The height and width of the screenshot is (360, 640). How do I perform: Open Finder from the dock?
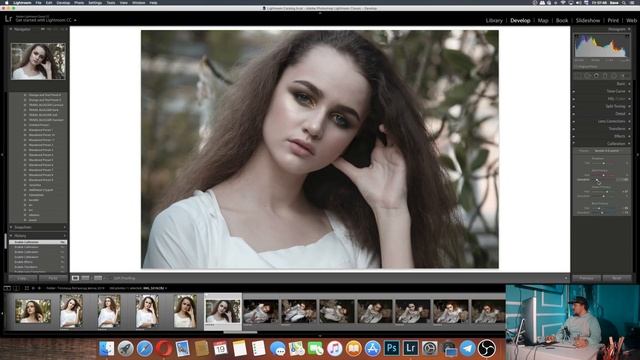pos(107,348)
